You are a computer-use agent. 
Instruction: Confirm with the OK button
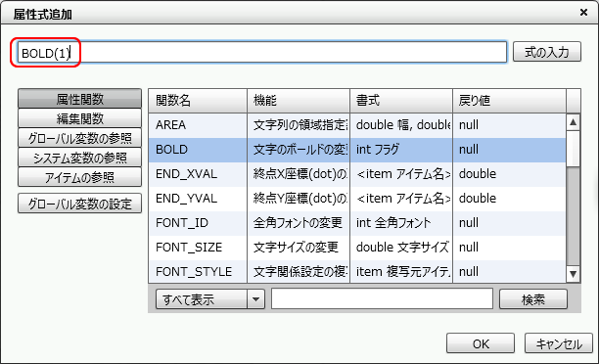click(481, 343)
